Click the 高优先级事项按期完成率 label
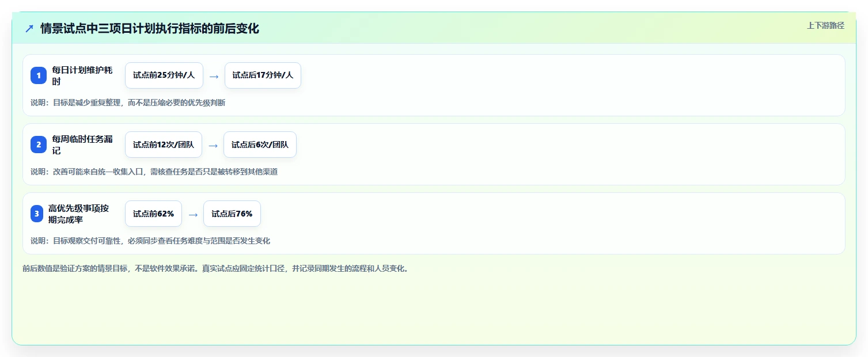Viewport: 868px width, 357px height. pos(79,214)
